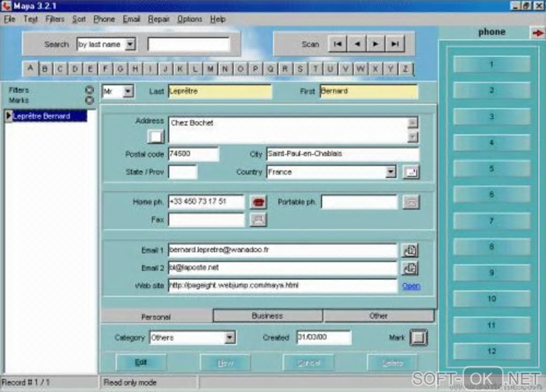
Task: Click the Postal code field
Action: pos(194,154)
